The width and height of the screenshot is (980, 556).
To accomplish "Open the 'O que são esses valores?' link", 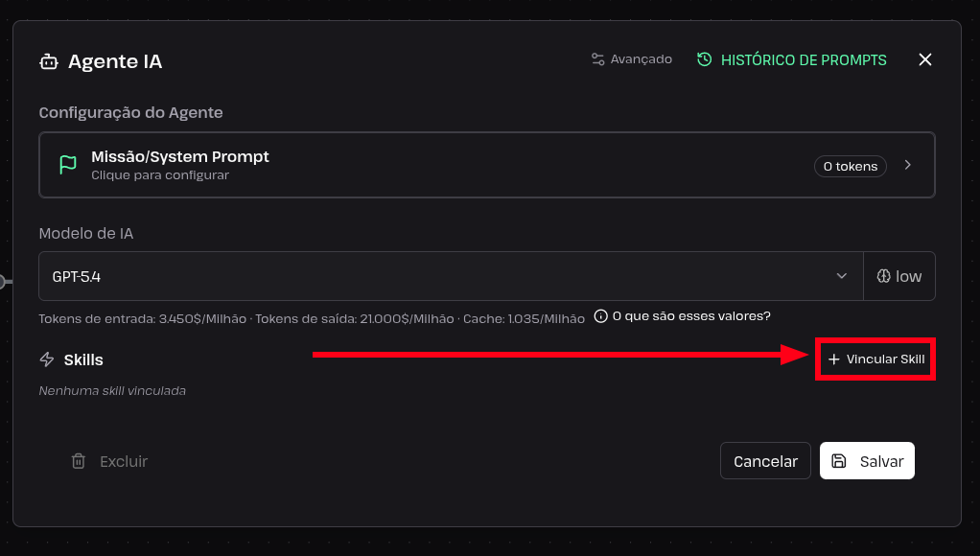I will (x=691, y=316).
